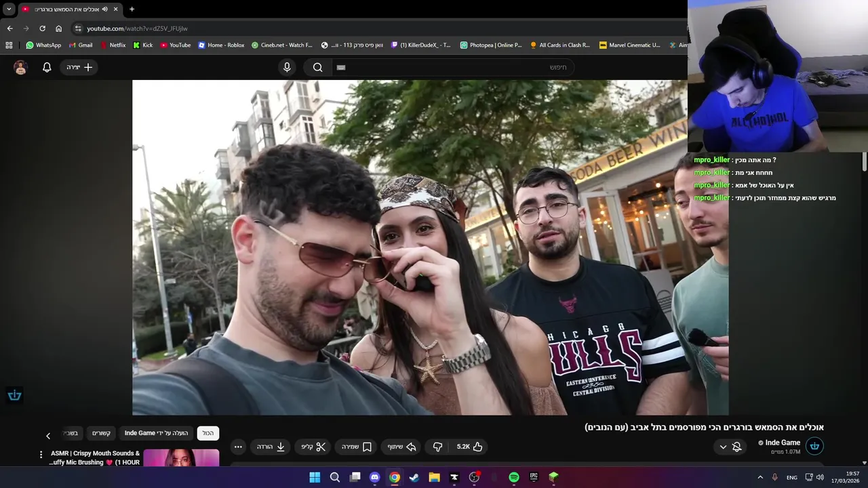Open Epic Games Launcher from taskbar

click(x=534, y=477)
